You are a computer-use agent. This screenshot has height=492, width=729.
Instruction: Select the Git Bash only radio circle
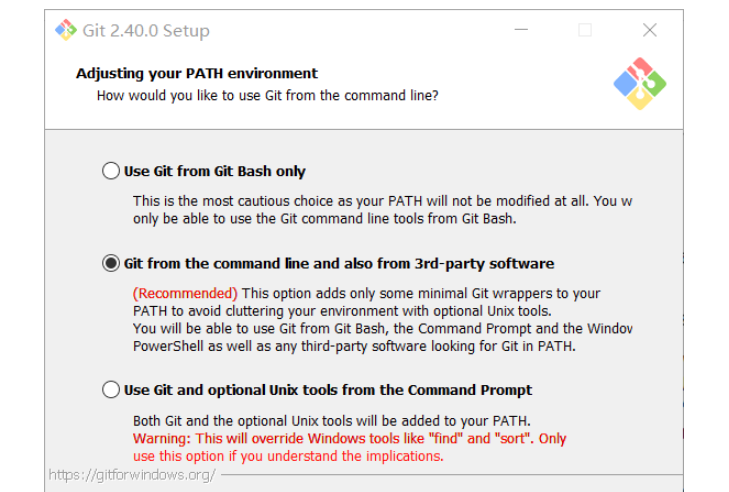click(111, 171)
